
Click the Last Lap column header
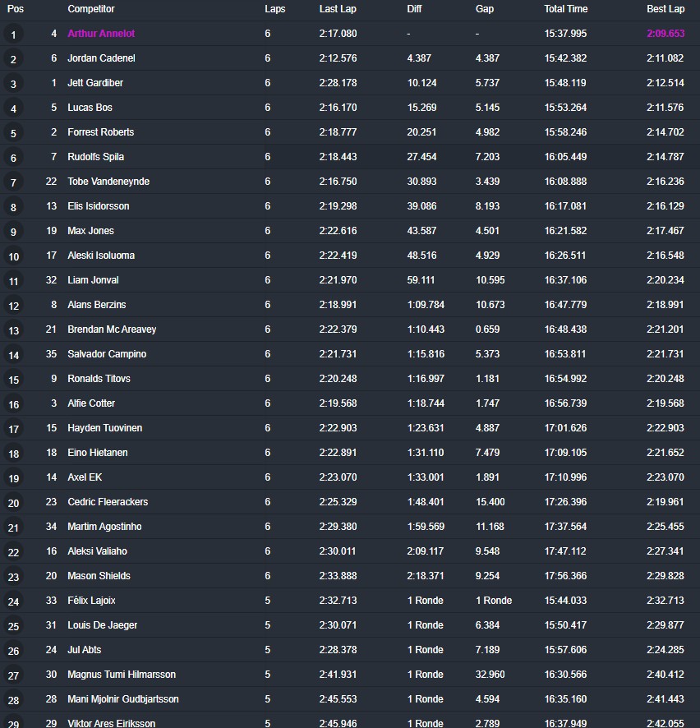tap(338, 9)
